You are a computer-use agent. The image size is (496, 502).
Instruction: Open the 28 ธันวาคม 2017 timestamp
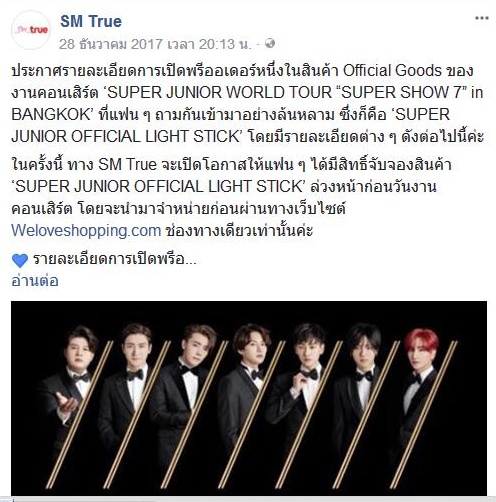coord(155,44)
